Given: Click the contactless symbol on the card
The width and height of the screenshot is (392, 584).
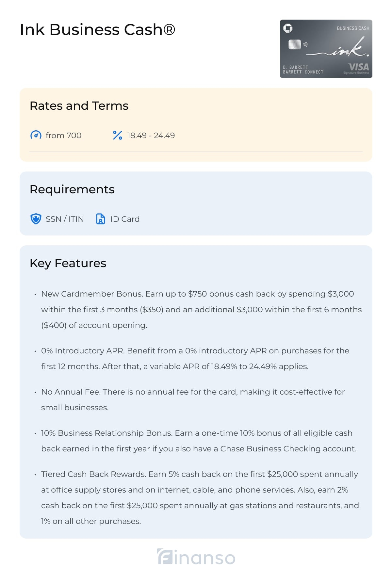Looking at the screenshot, I should tap(305, 44).
